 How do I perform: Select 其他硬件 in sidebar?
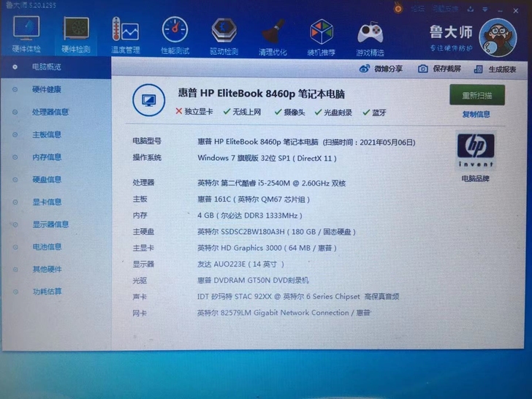point(47,270)
